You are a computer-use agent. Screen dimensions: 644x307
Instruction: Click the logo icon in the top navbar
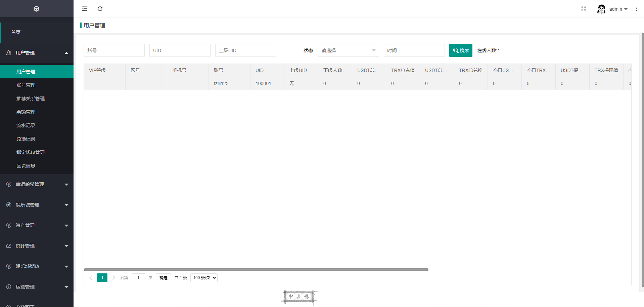point(36,9)
